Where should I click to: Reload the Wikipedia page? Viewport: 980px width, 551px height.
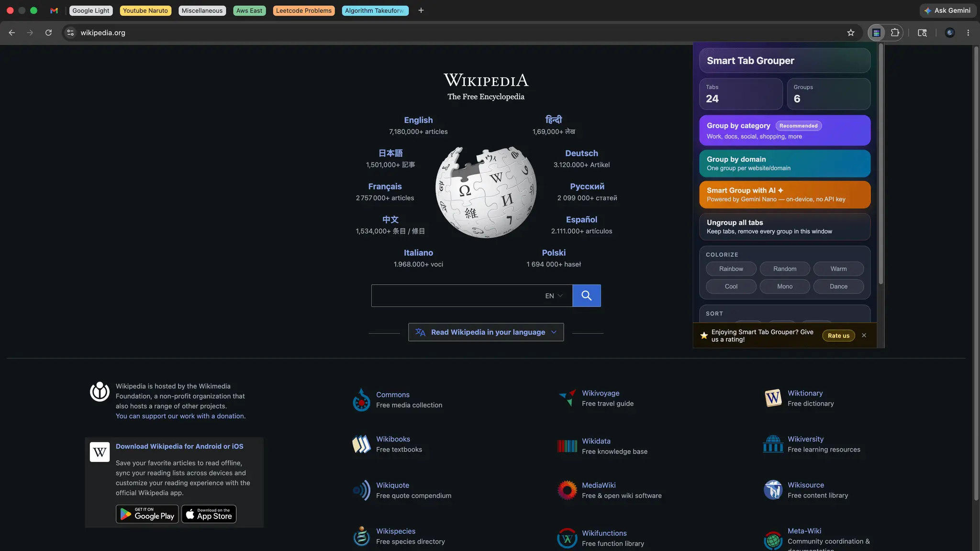[48, 33]
